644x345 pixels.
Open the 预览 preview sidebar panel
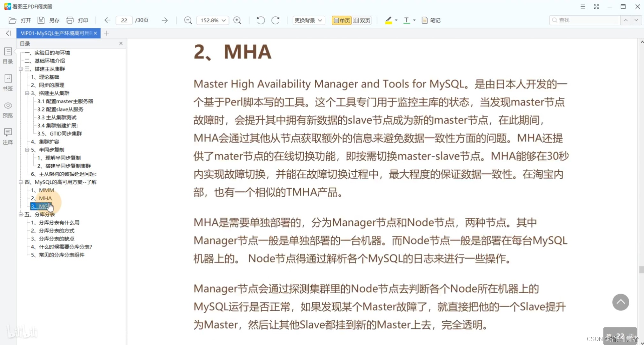[8, 110]
